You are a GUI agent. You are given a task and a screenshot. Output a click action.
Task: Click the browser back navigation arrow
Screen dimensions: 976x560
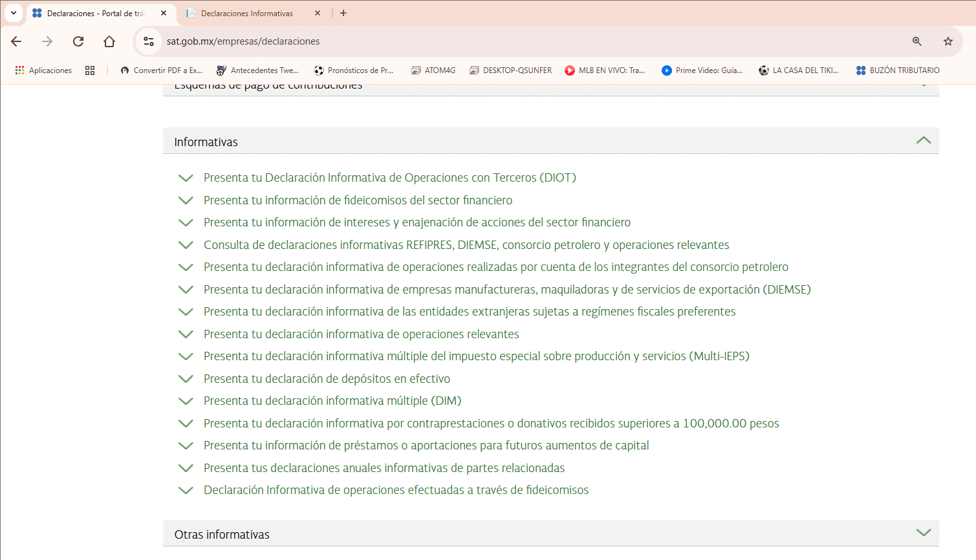[x=16, y=41]
